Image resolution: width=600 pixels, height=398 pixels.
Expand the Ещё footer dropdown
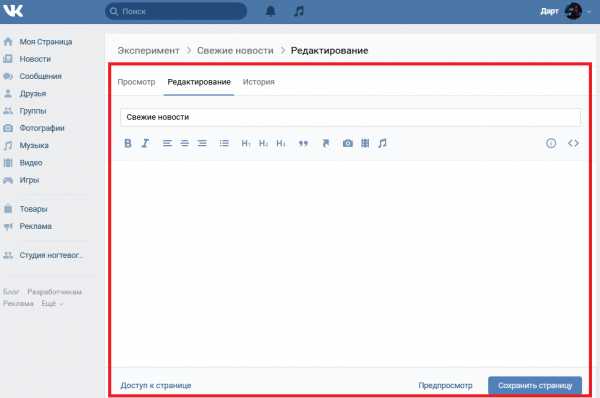(x=52, y=303)
